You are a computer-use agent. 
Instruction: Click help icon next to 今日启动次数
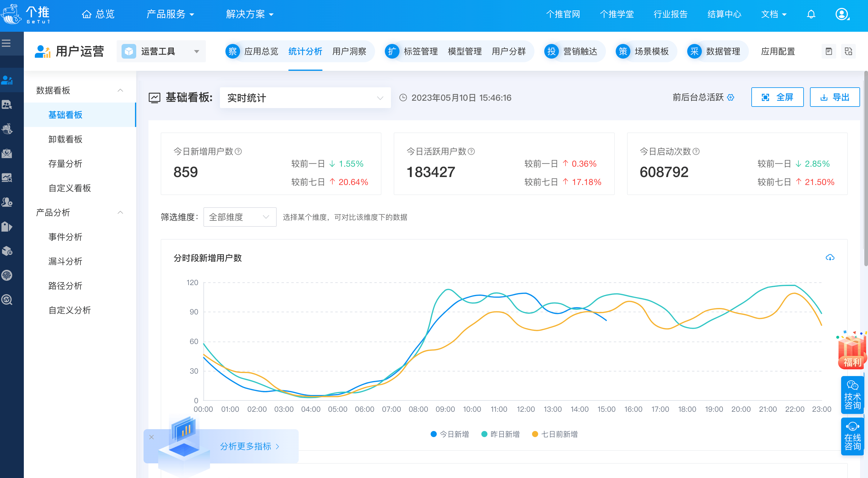(696, 152)
